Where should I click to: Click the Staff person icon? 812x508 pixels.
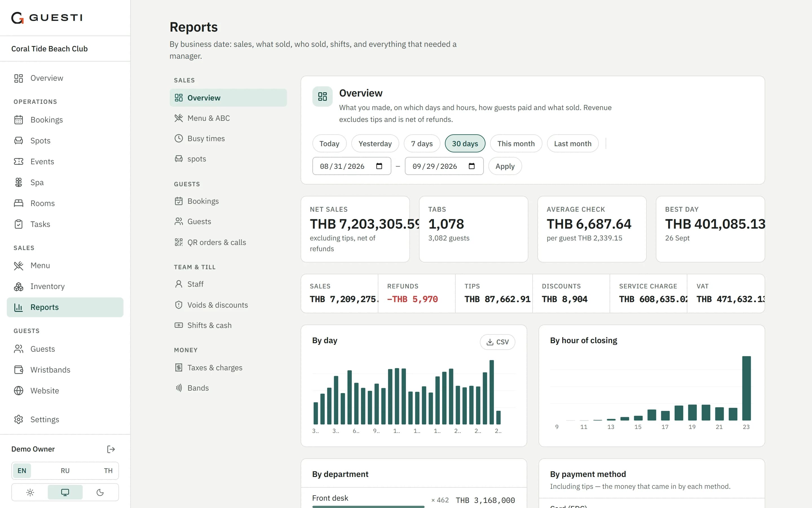(x=178, y=284)
